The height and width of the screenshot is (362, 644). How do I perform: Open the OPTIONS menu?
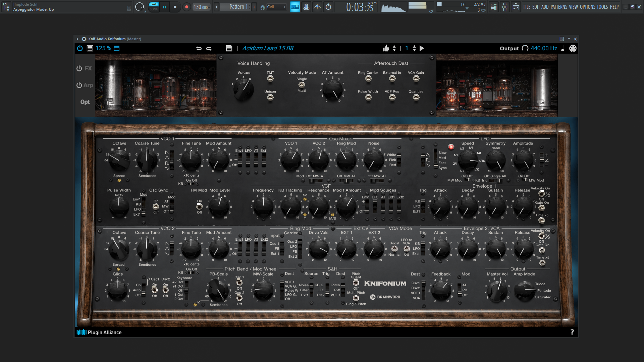tap(588, 7)
